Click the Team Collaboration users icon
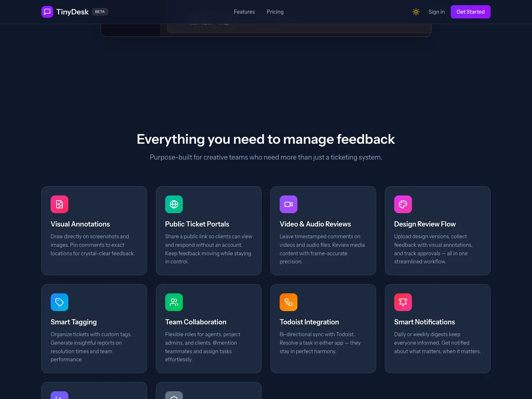532x399 pixels. [x=174, y=302]
